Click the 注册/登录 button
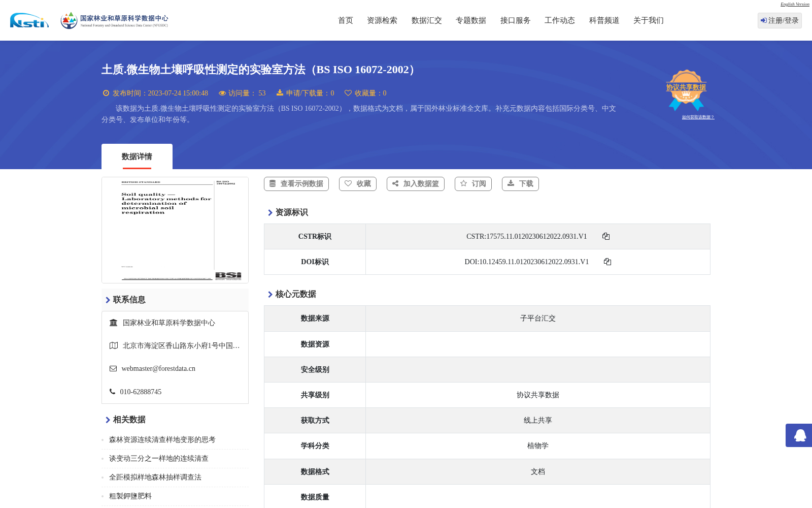This screenshot has height=508, width=812. click(780, 20)
